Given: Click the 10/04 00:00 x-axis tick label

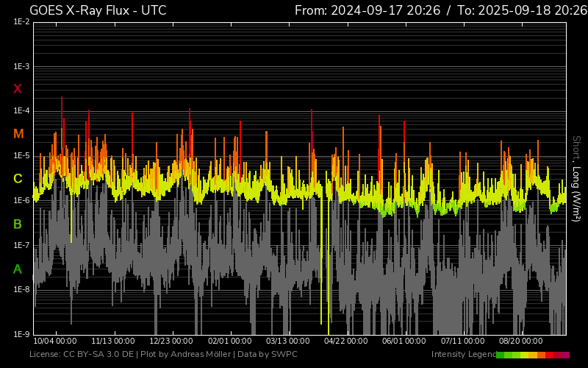Looking at the screenshot, I should (55, 342).
